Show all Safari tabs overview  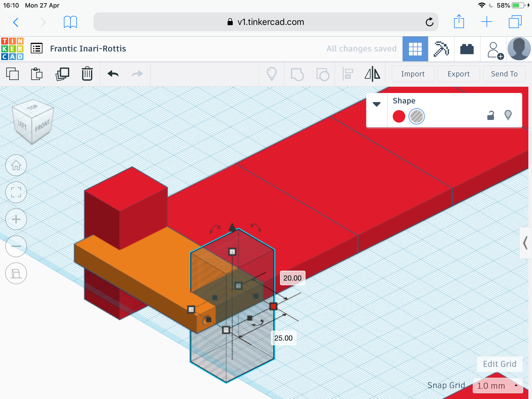click(515, 22)
